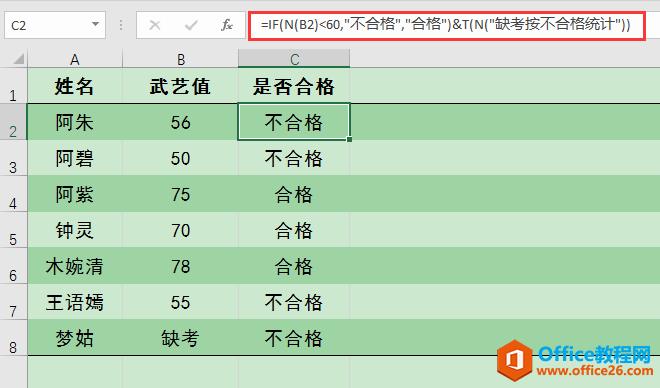This screenshot has height=388, width=660.
Task: Select column C header
Action: click(x=294, y=59)
